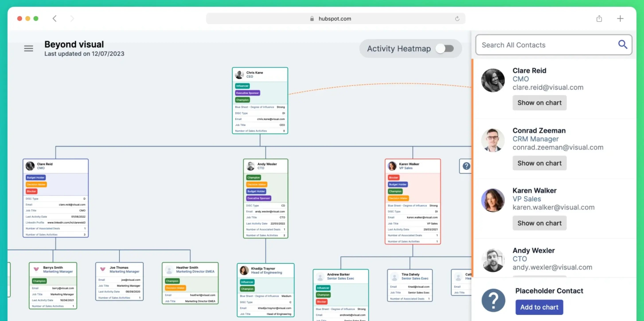The width and height of the screenshot is (644, 321).
Task: Click the browser forward arrow
Action: [72, 18]
